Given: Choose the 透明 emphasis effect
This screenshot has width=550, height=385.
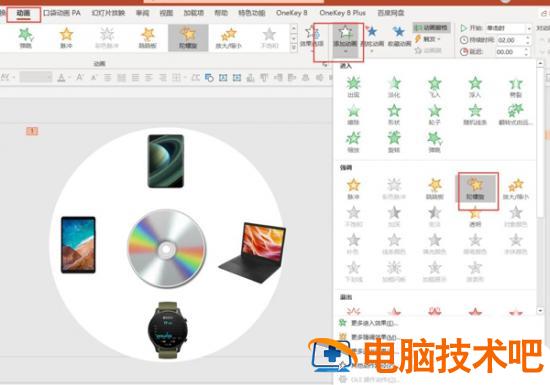Looking at the screenshot, I should (475, 217).
